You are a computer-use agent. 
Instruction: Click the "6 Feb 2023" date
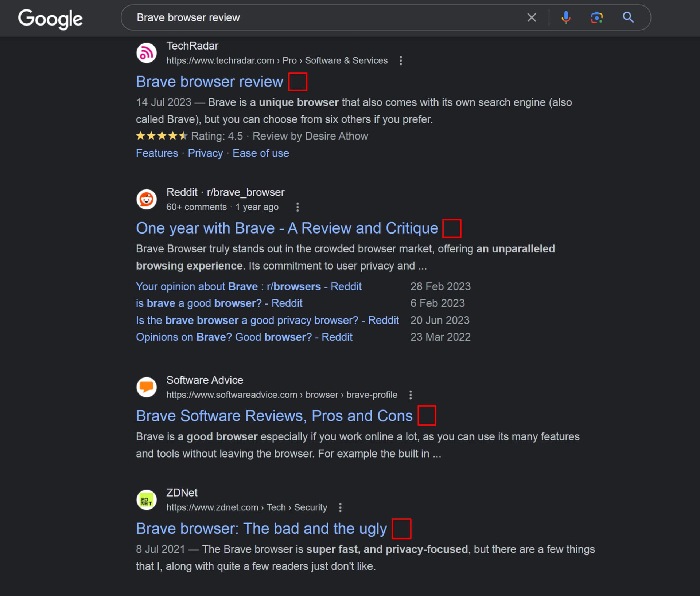click(x=437, y=303)
